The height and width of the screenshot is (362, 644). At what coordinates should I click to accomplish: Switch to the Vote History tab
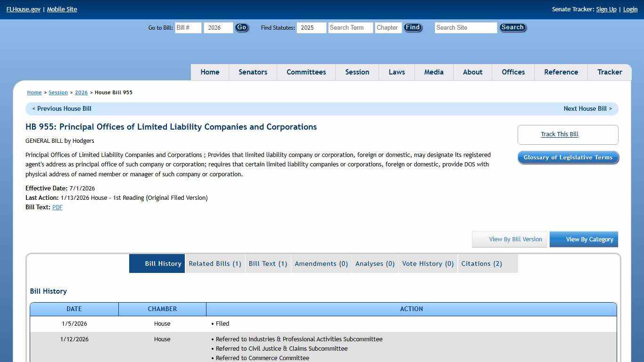(428, 264)
